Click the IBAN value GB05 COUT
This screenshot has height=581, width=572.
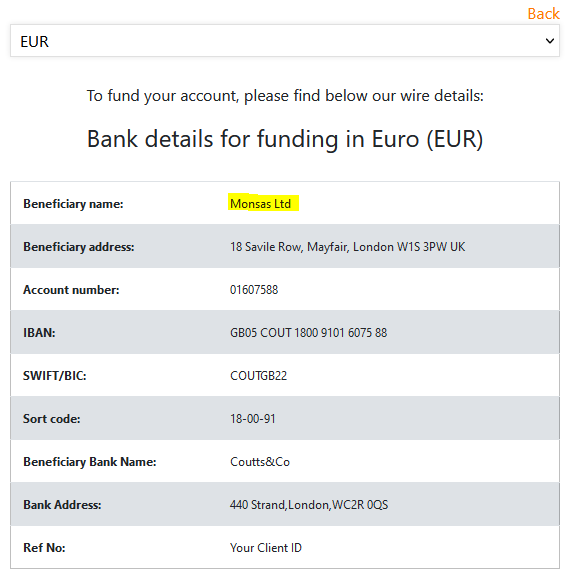(309, 333)
